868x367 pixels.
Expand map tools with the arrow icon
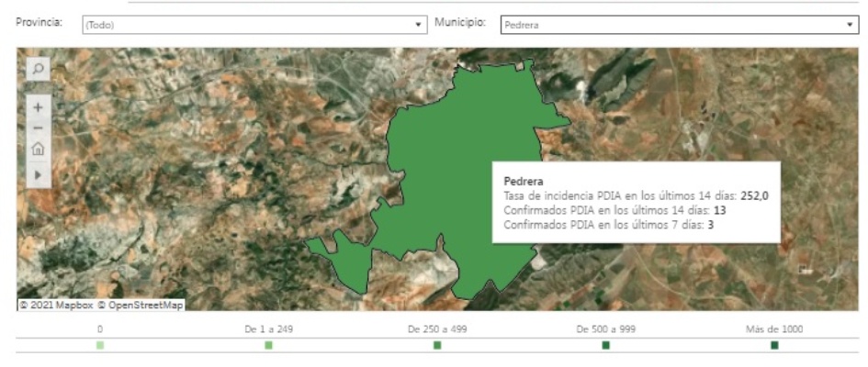tap(38, 173)
